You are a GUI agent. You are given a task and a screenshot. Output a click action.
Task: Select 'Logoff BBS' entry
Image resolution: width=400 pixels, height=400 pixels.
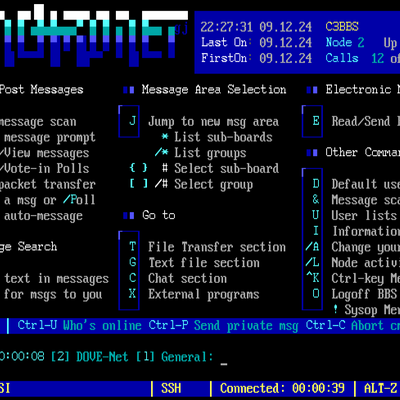pyautogui.click(x=364, y=294)
